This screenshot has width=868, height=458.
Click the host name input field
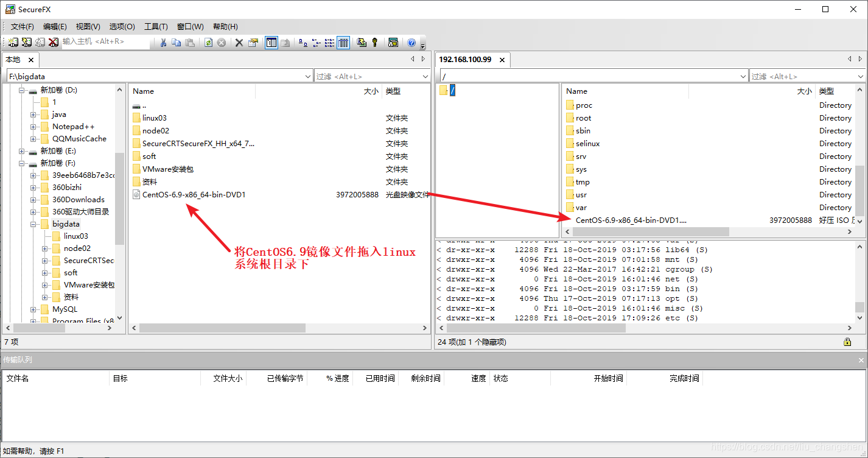coord(106,41)
